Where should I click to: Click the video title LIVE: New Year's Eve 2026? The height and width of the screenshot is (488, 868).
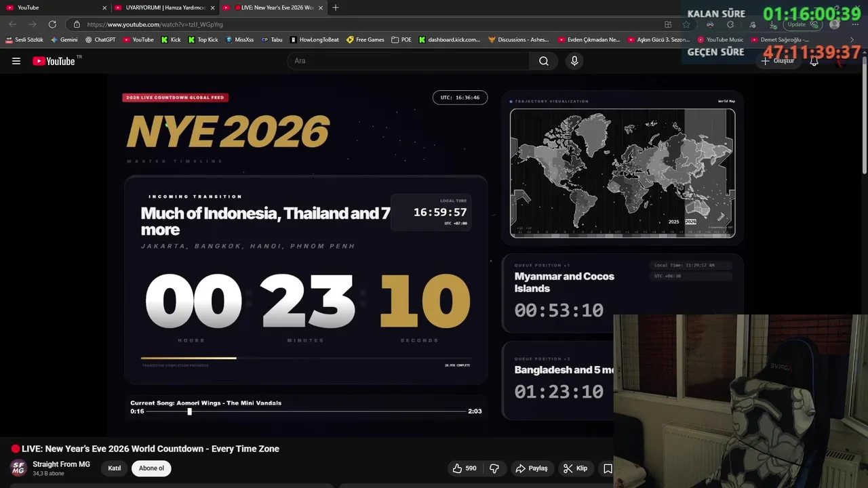click(x=151, y=449)
